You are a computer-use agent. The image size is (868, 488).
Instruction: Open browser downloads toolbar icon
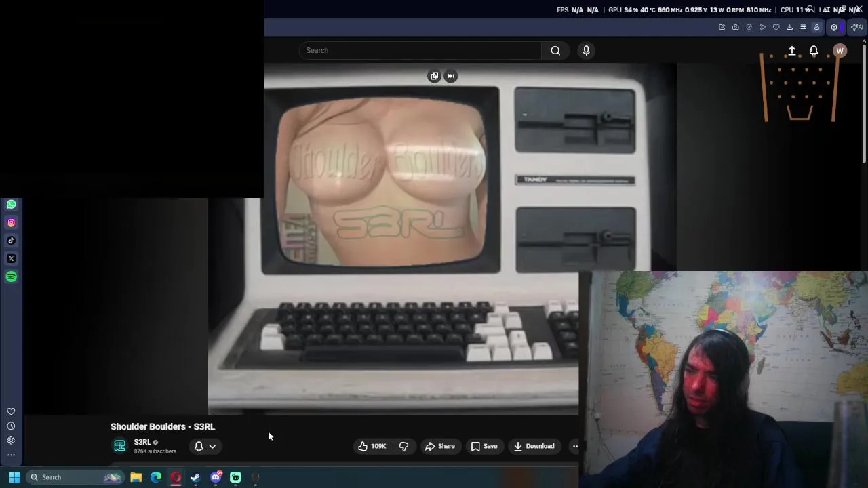789,27
